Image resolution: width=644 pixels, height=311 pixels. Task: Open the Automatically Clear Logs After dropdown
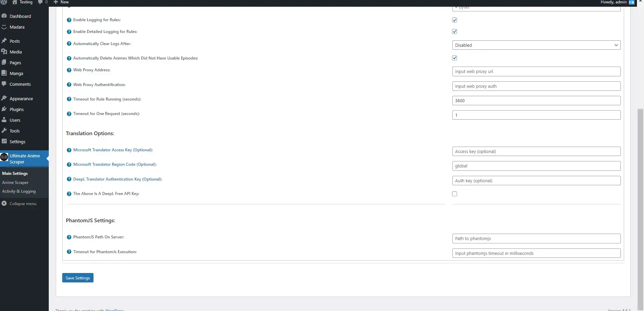point(536,45)
